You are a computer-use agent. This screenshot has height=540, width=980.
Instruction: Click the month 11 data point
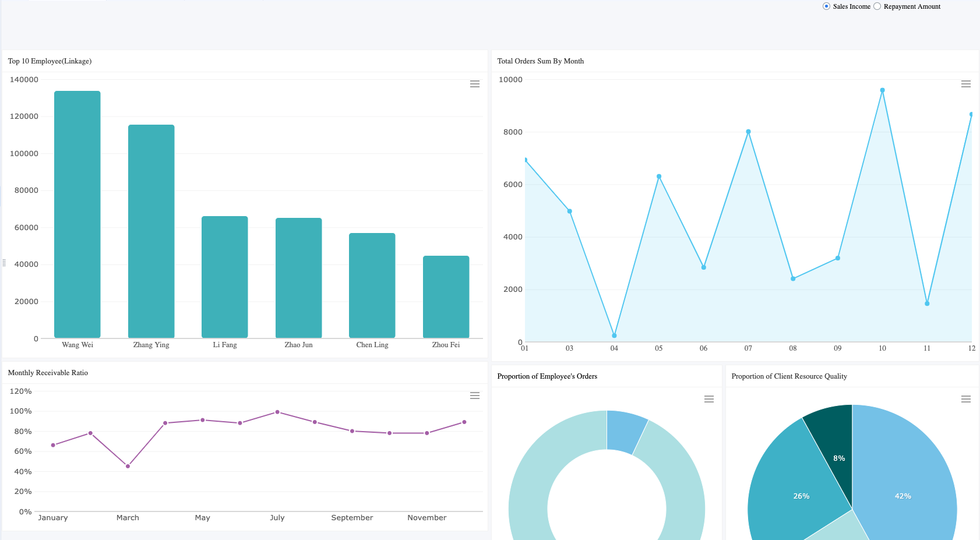pyautogui.click(x=927, y=303)
